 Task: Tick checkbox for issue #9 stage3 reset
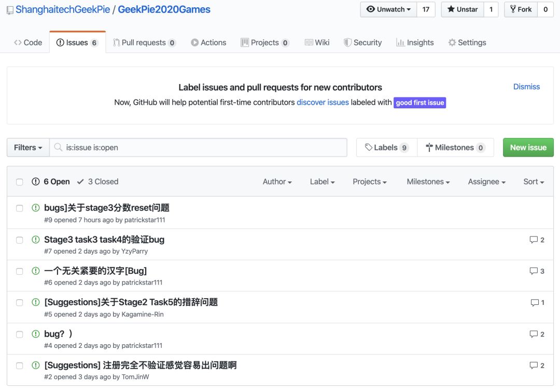pyautogui.click(x=20, y=208)
